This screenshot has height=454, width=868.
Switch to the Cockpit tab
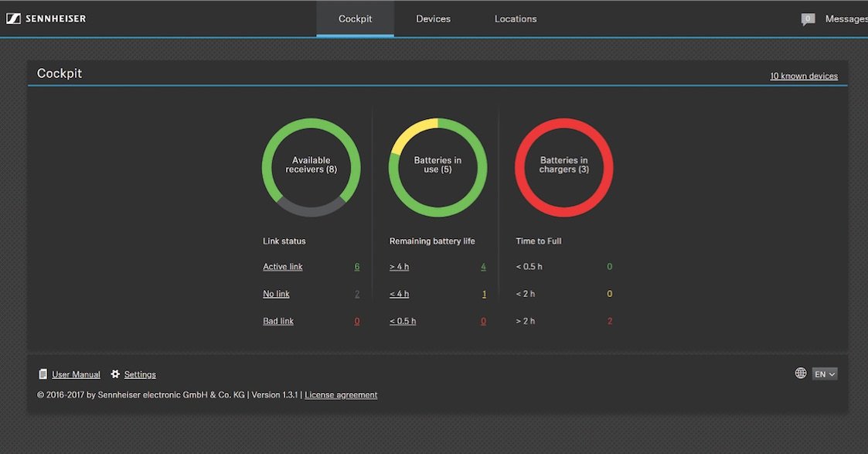click(x=355, y=19)
